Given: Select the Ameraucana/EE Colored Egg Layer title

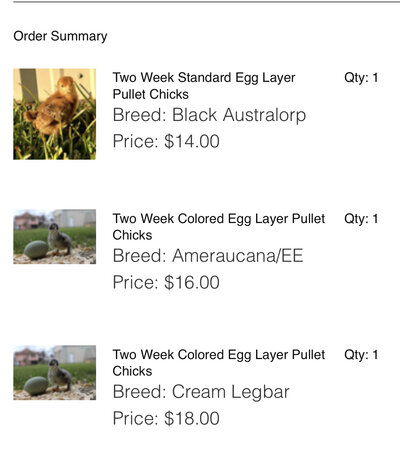Looking at the screenshot, I should 219,227.
